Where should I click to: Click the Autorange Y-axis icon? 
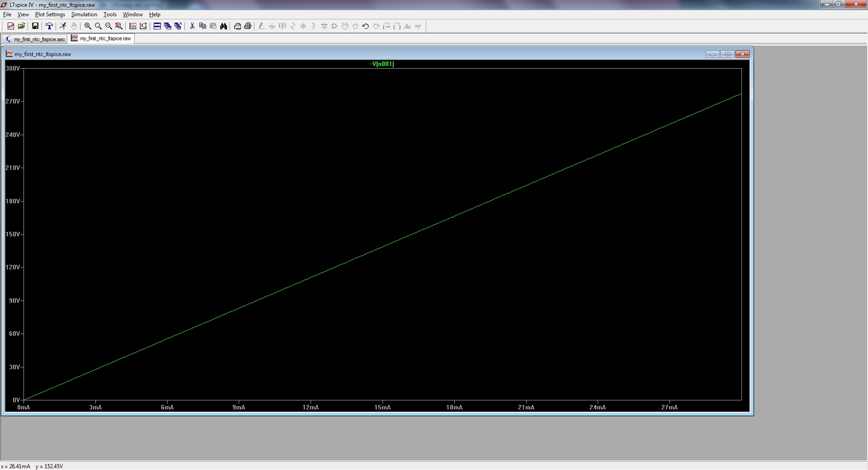(x=143, y=26)
